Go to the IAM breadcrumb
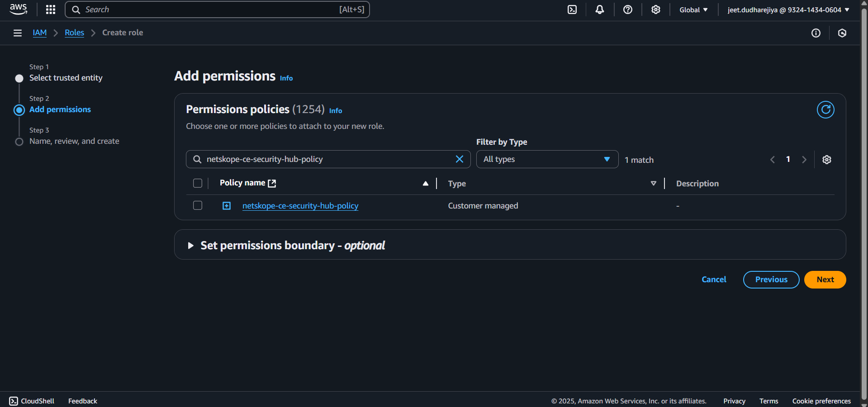This screenshot has width=868, height=407. (40, 33)
